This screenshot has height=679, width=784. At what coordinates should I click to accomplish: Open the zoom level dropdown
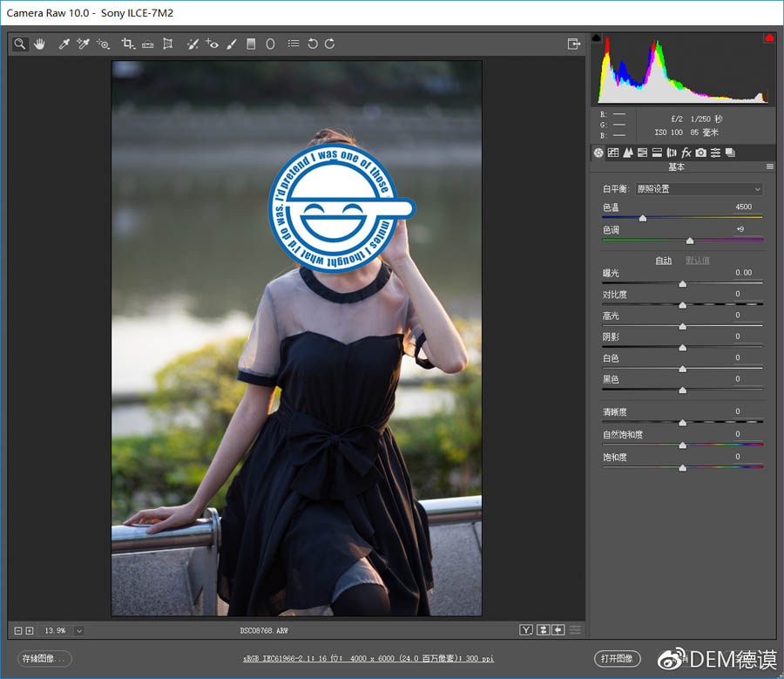(78, 630)
